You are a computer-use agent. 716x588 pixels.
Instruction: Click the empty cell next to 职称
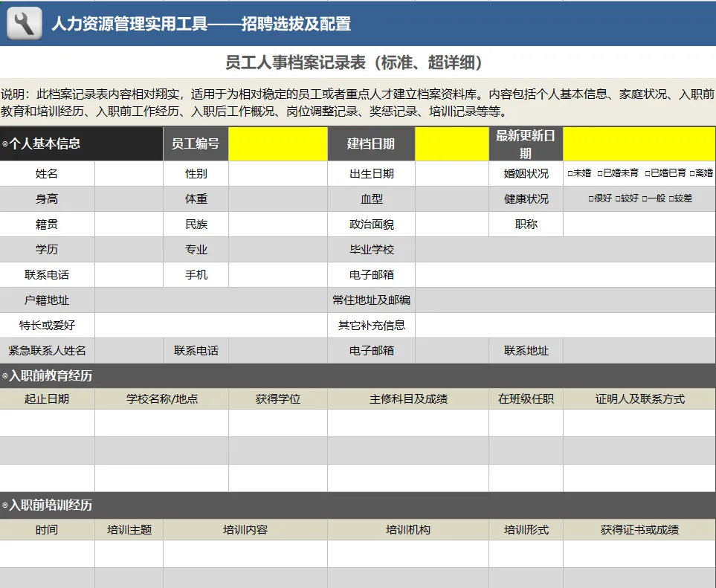pos(639,224)
